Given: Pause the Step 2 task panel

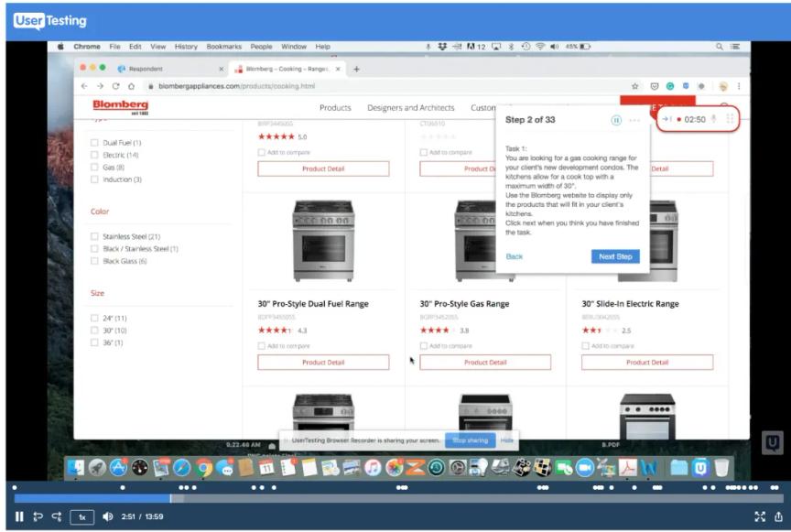Looking at the screenshot, I should pyautogui.click(x=616, y=120).
